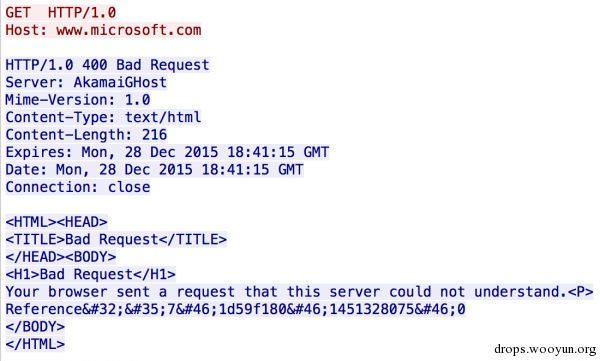Screen dimensions: 600x361
Task: Click the <TITLE>Bad Request</TITLE> line
Action: [x=116, y=239]
